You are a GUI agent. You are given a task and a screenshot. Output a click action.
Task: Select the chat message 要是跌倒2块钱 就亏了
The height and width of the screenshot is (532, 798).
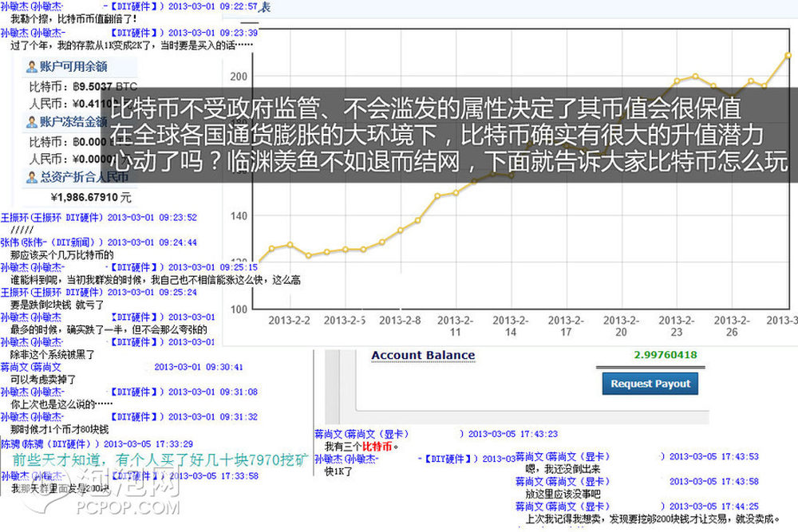[x=57, y=305]
